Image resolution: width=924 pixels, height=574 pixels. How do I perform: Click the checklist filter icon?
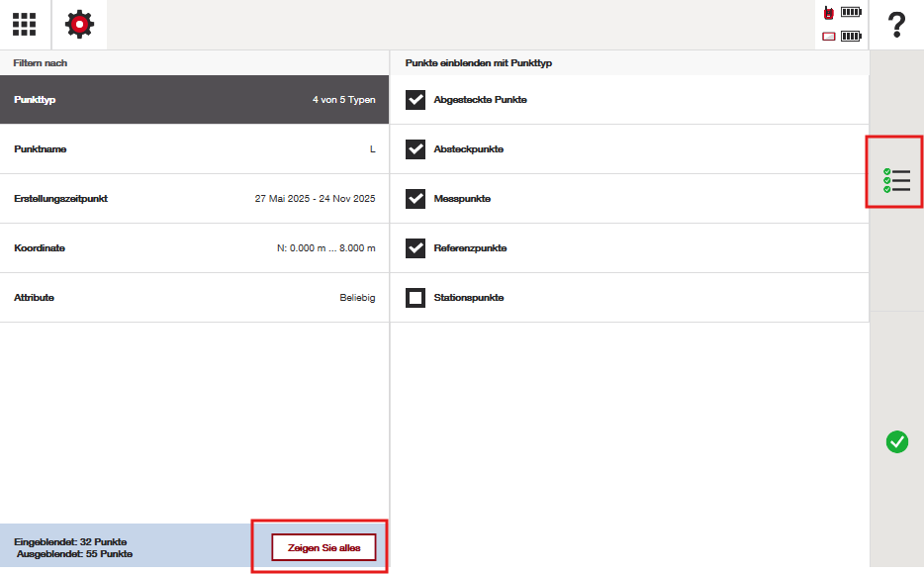coord(896,180)
